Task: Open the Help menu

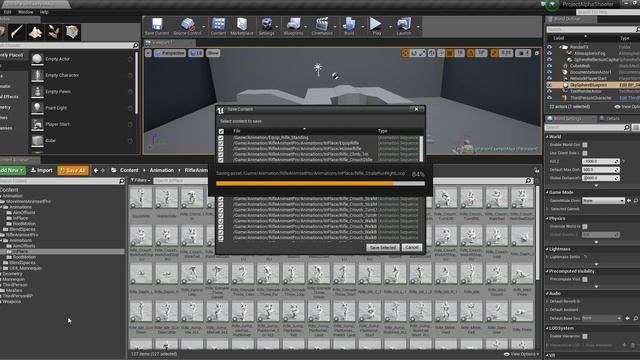Action: coord(44,12)
